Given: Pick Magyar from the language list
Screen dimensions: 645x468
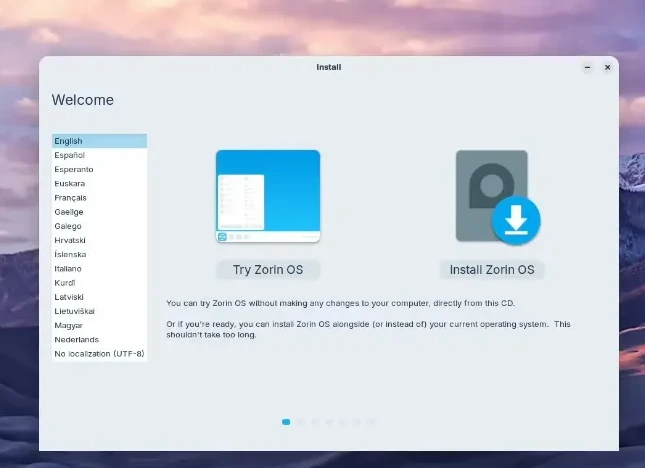Looking at the screenshot, I should [x=100, y=325].
